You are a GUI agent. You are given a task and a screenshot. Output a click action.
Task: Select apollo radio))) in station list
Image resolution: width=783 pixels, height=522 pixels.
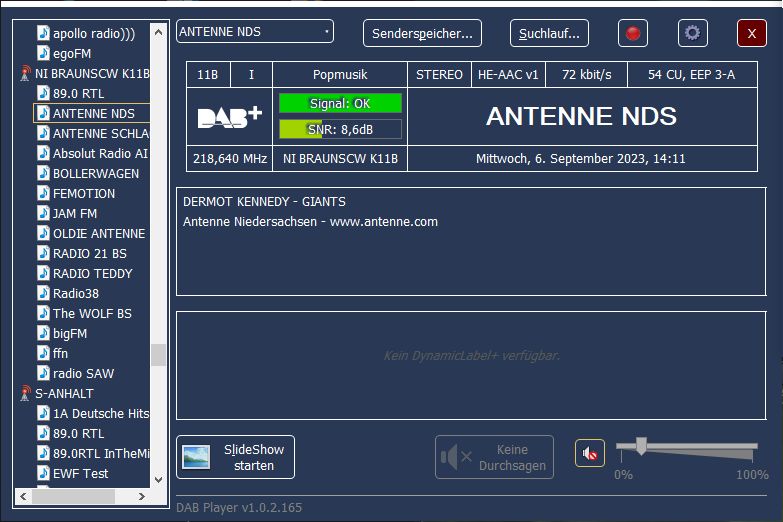pos(94,33)
